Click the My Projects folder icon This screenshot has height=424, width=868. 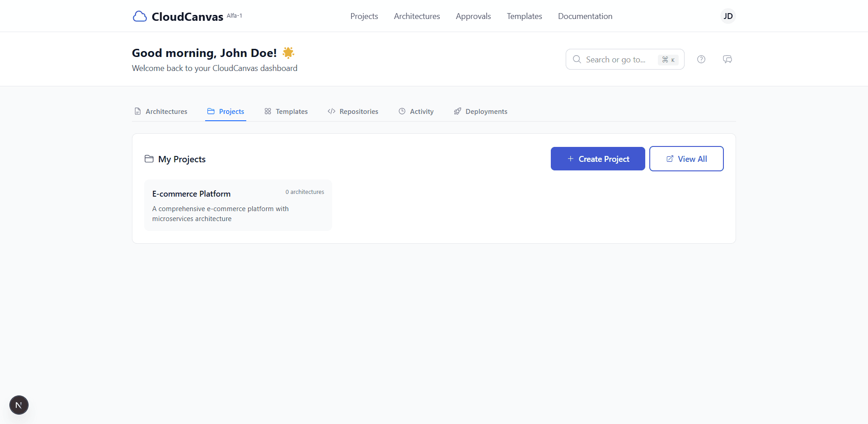(x=149, y=159)
